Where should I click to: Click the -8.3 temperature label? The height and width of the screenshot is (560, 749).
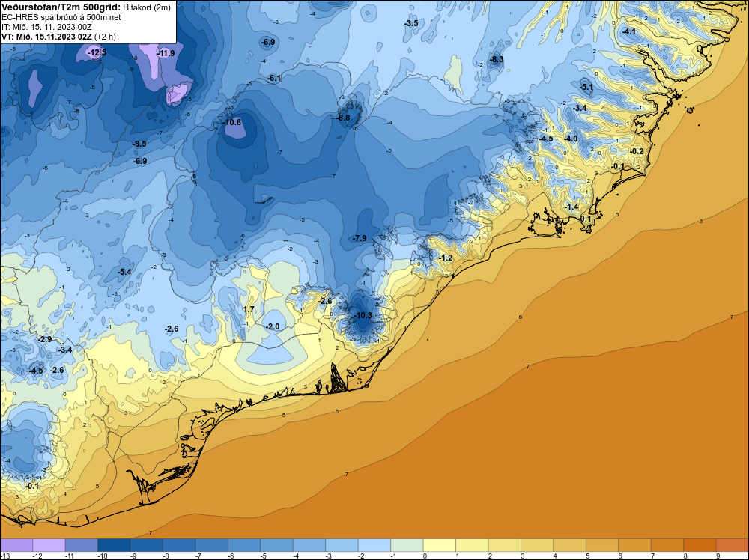coord(497,59)
